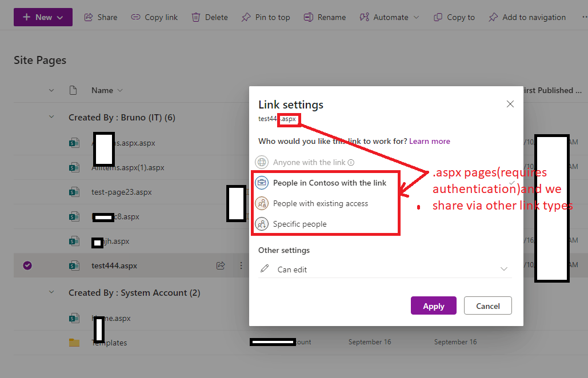
Task: Open the Learn more link
Action: (429, 141)
